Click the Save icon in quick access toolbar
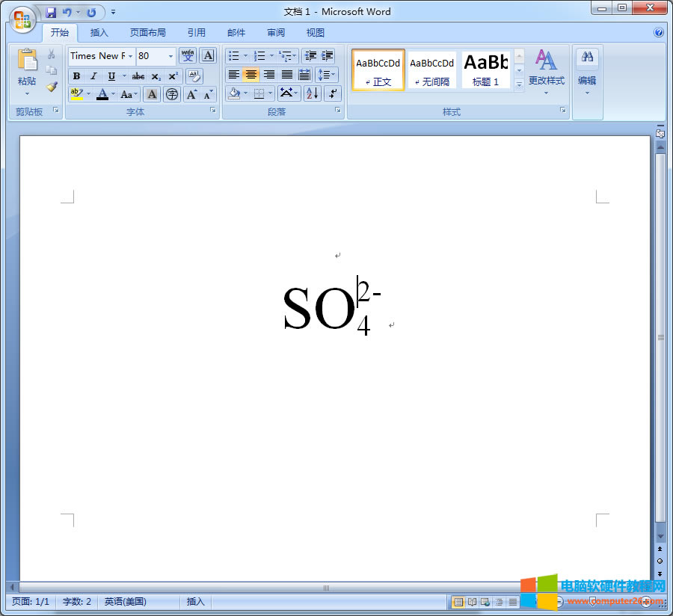Screen dimensions: 673x616 tap(51, 13)
